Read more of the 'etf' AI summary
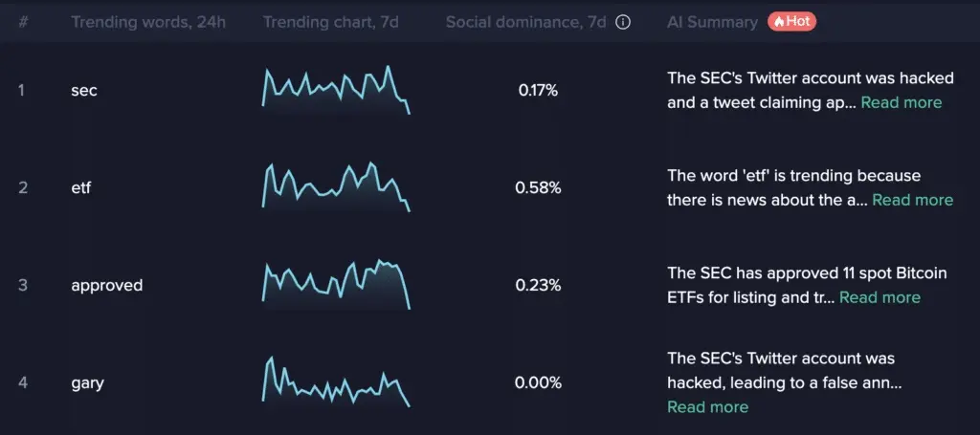Screen dimensions: 980x435 click(912, 200)
